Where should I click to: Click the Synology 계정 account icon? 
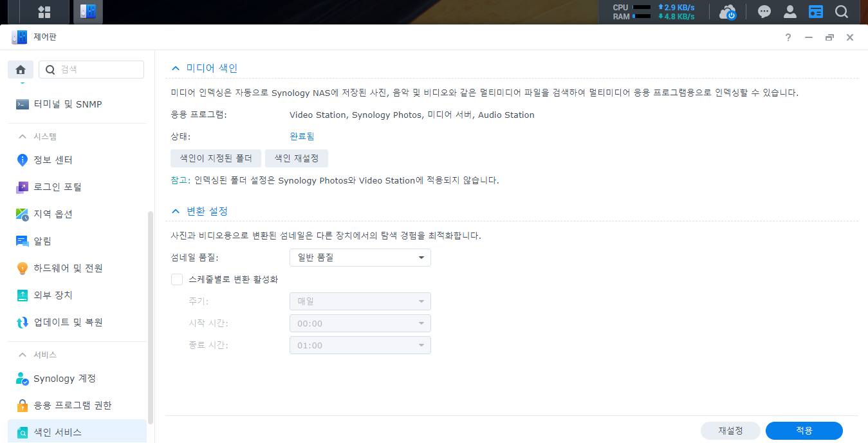(x=23, y=379)
